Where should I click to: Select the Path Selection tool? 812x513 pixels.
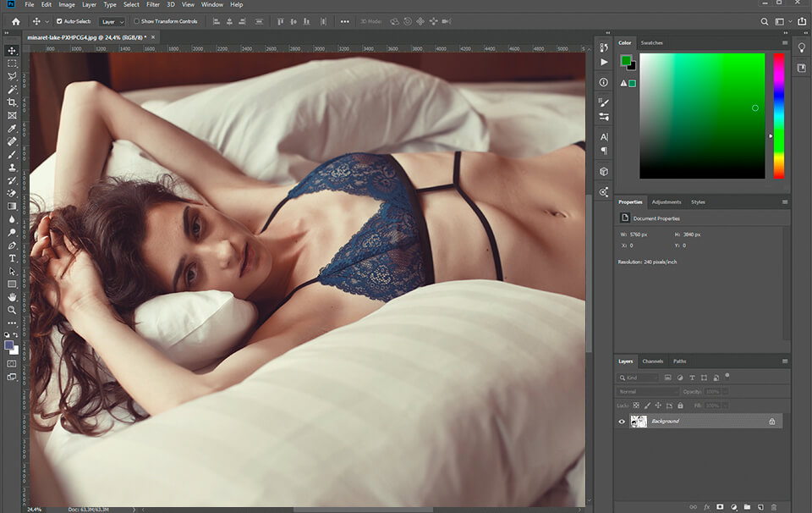coord(12,271)
